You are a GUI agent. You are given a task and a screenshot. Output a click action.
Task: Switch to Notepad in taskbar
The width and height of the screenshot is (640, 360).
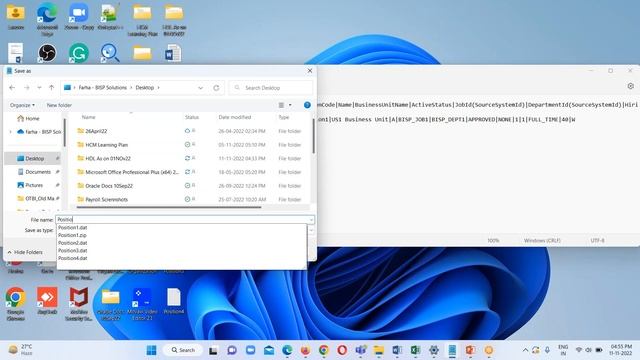[452, 350]
